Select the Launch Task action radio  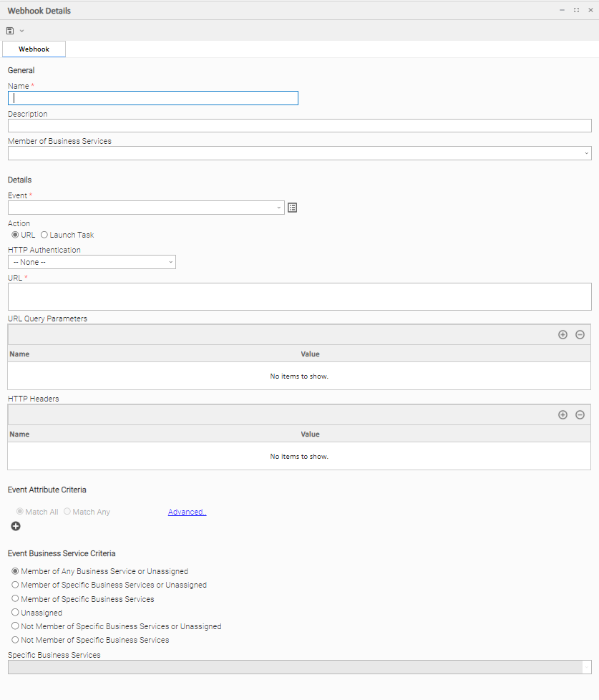point(44,235)
